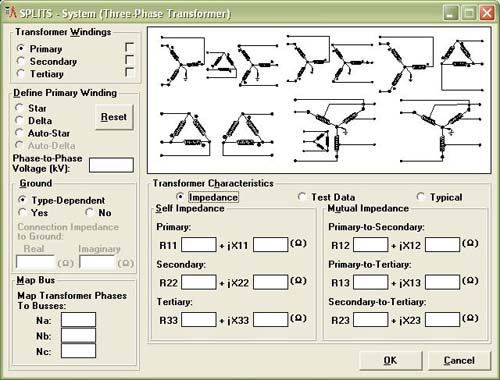Select the Tertiary winding radio button
Screen dimensions: 500x380
[21, 74]
